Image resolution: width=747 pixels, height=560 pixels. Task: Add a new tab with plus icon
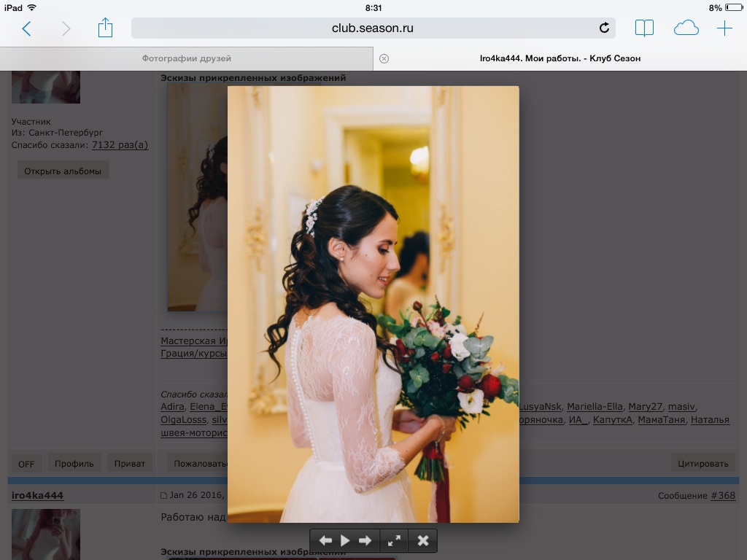724,28
